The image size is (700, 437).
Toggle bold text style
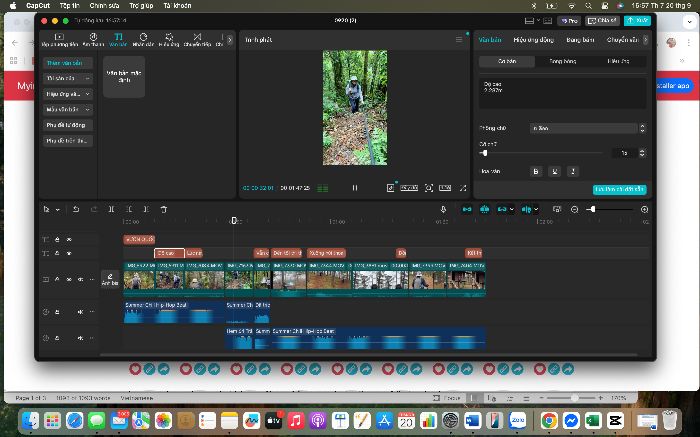click(536, 171)
